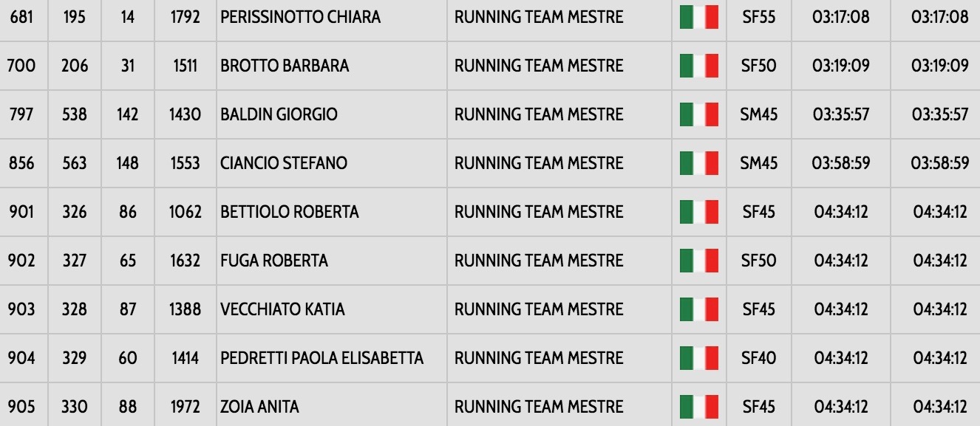Click overall position 856
The image size is (980, 426).
21,163
